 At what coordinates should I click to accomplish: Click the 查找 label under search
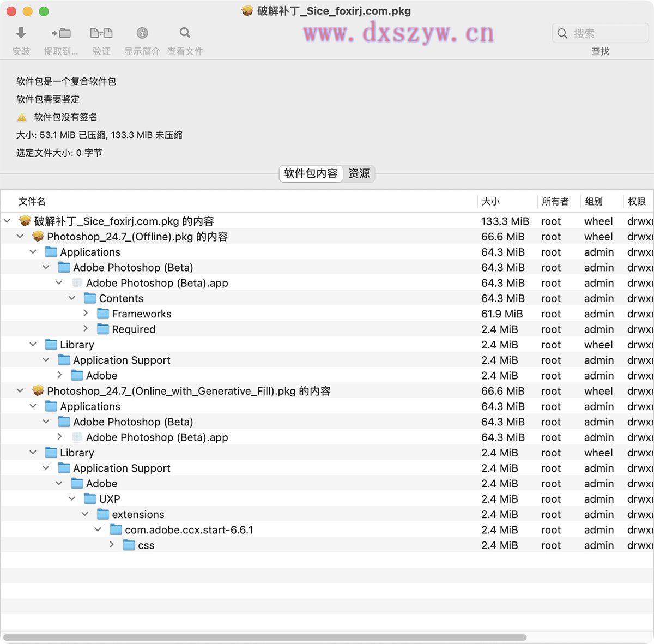600,51
